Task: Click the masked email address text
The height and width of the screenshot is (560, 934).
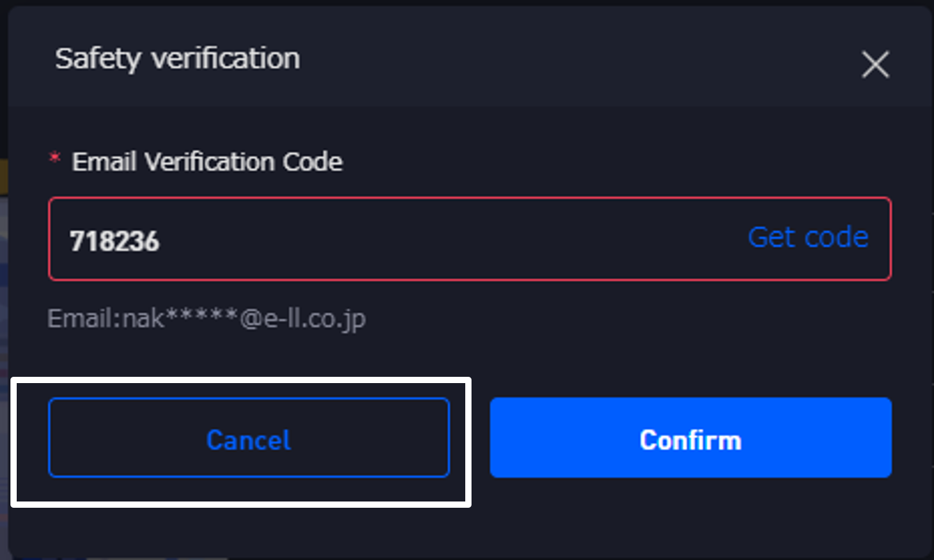Action: point(207,319)
